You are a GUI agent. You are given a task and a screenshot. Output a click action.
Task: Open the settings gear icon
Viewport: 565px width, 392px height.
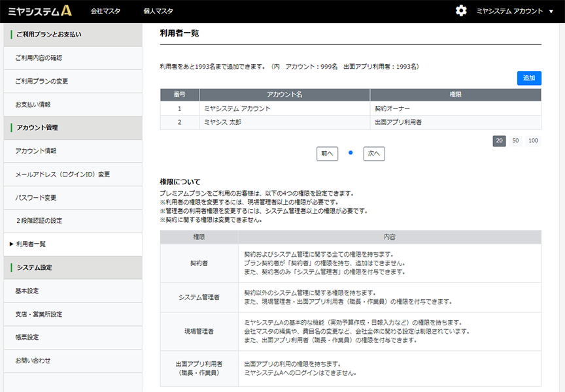[461, 11]
